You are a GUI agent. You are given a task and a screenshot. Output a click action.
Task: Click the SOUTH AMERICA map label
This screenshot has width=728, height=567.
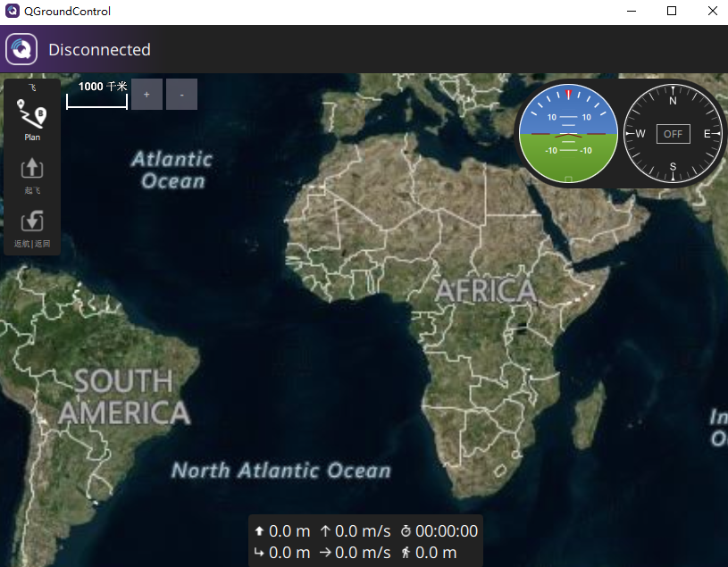(125, 396)
